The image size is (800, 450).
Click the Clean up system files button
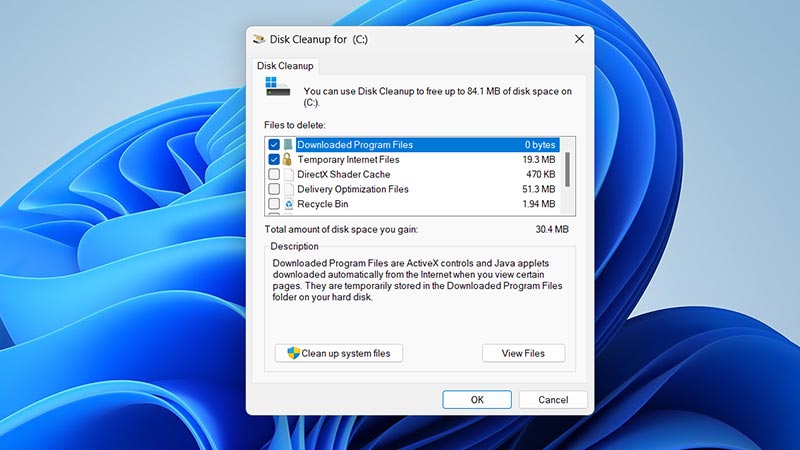339,353
